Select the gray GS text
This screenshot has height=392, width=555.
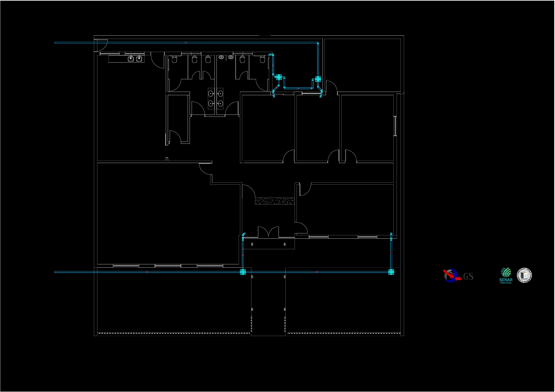tap(468, 277)
